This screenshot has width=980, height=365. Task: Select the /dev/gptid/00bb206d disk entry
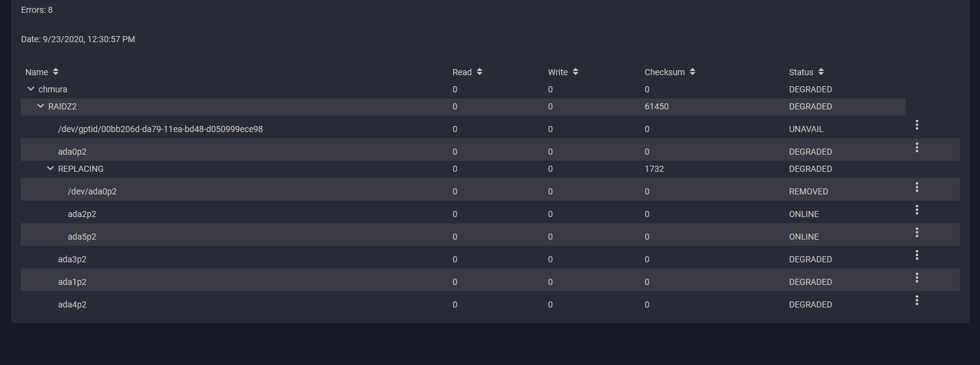click(160, 129)
